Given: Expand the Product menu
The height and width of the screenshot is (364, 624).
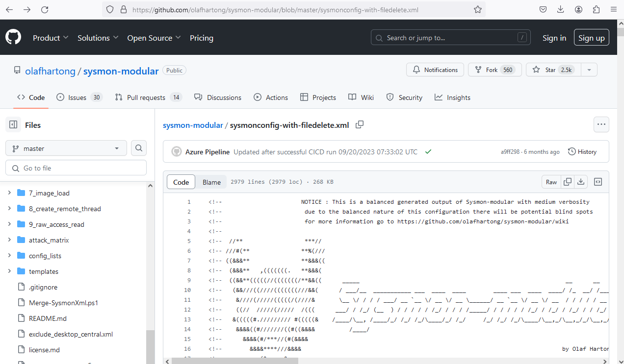Looking at the screenshot, I should click(x=51, y=38).
